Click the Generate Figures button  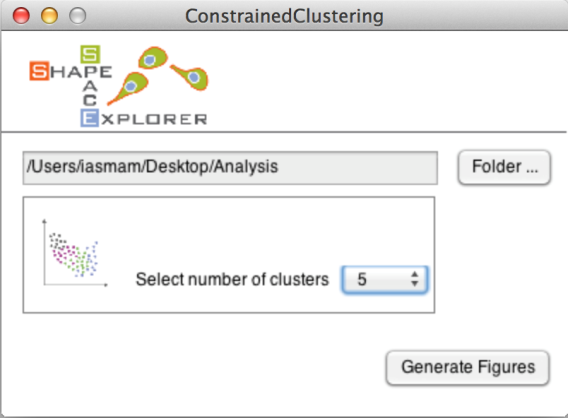[468, 367]
